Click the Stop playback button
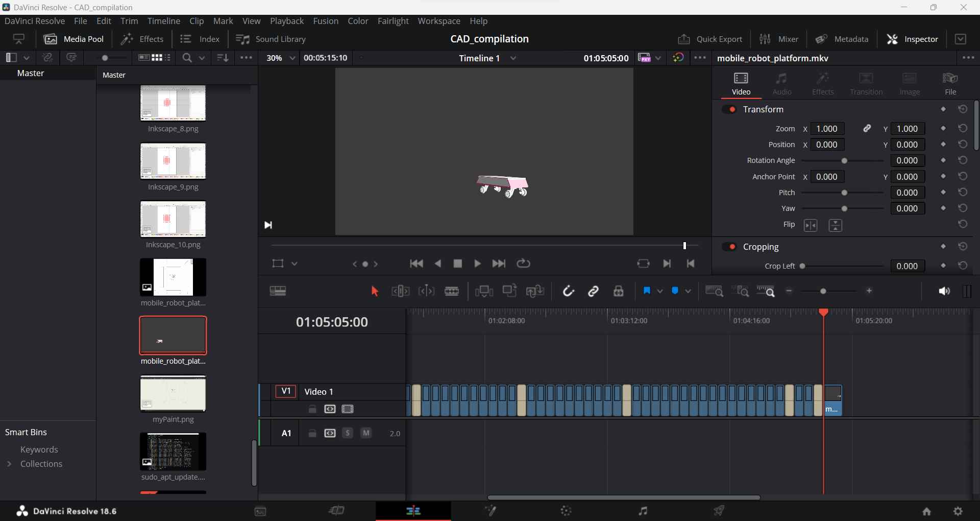980x521 pixels. pos(458,264)
